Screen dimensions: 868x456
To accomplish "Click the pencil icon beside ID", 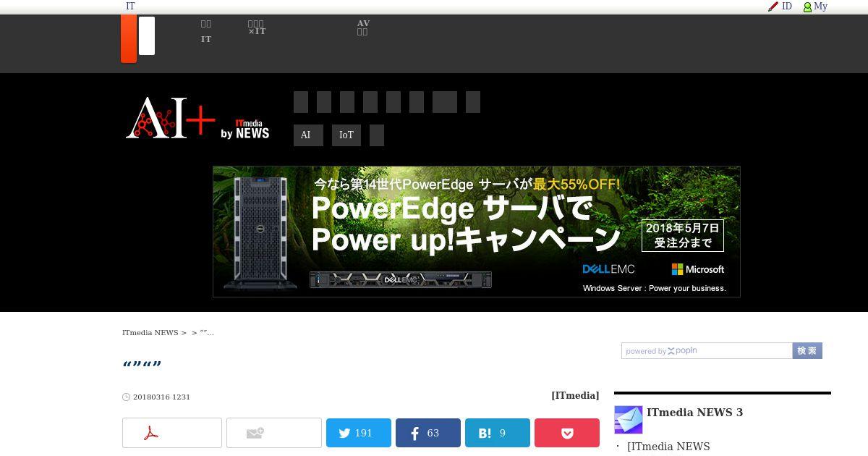I will click(773, 7).
